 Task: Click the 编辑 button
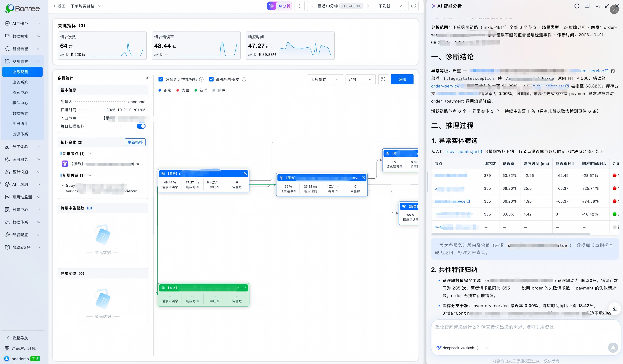[x=402, y=79]
